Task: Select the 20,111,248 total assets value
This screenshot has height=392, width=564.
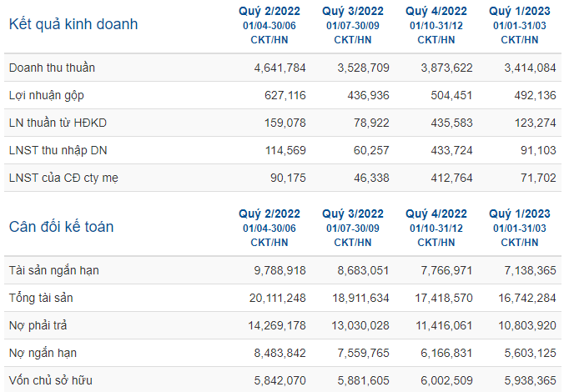Action: (x=277, y=298)
